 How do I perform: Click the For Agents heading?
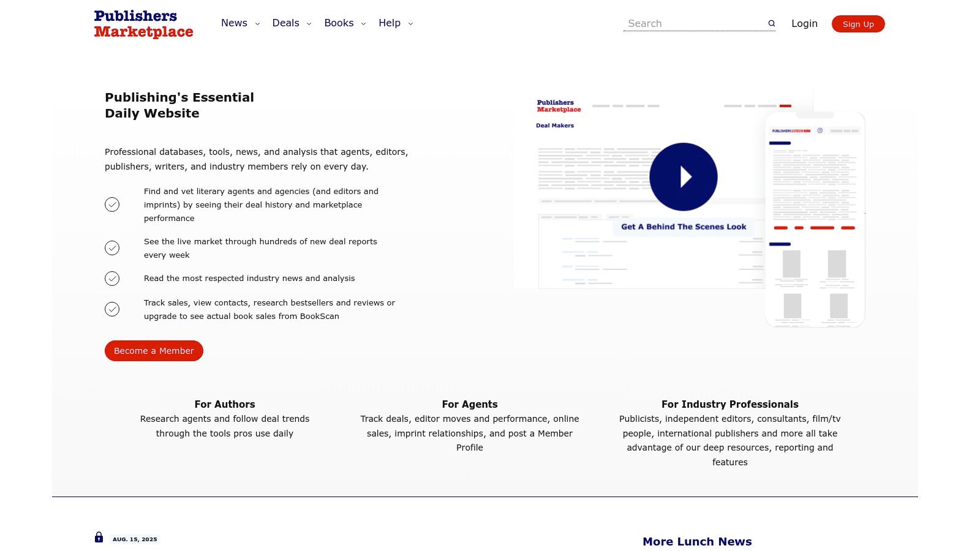470,404
